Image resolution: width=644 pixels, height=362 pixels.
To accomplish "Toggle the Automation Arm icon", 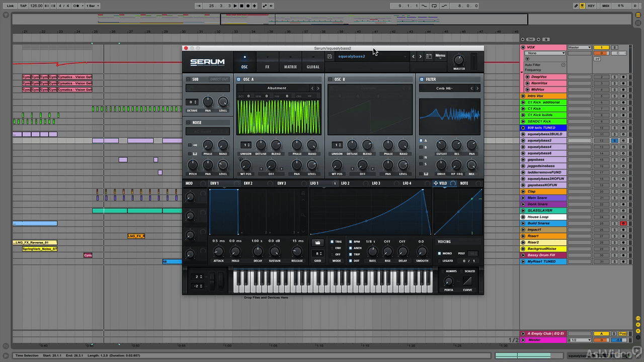I will 265,6.
